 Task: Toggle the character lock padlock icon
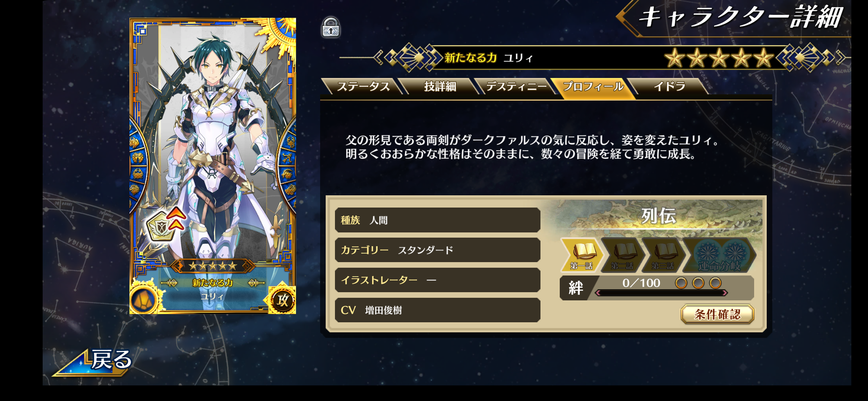pos(331,27)
